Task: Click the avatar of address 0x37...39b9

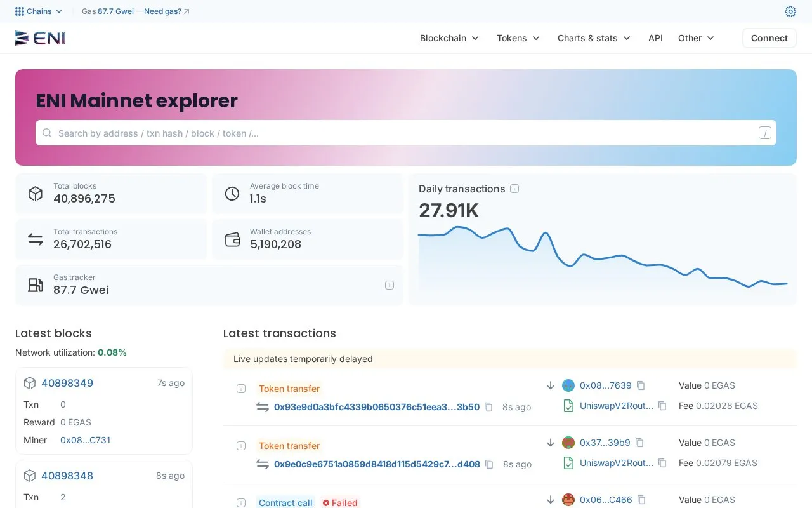Action: pyautogui.click(x=568, y=443)
